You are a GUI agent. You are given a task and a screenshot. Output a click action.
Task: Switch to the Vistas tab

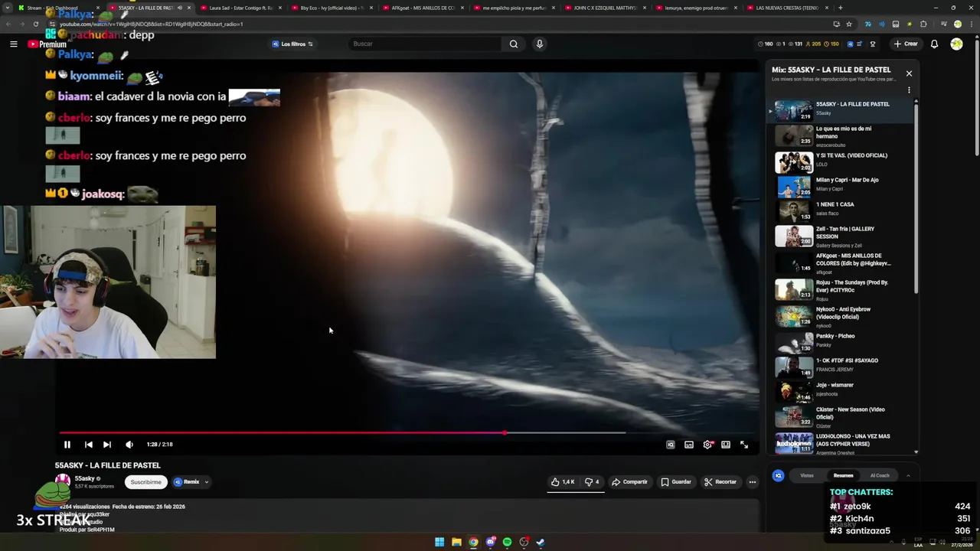[x=807, y=476]
